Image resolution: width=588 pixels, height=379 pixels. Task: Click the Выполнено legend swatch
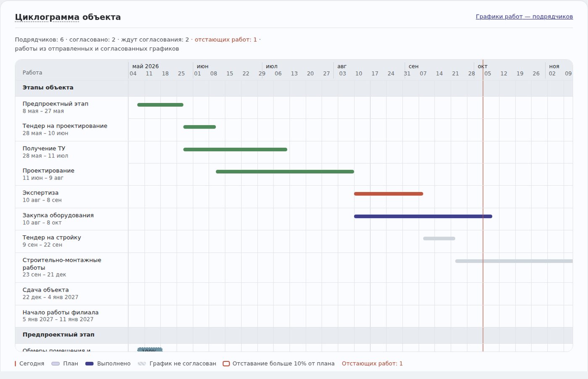[x=89, y=363]
